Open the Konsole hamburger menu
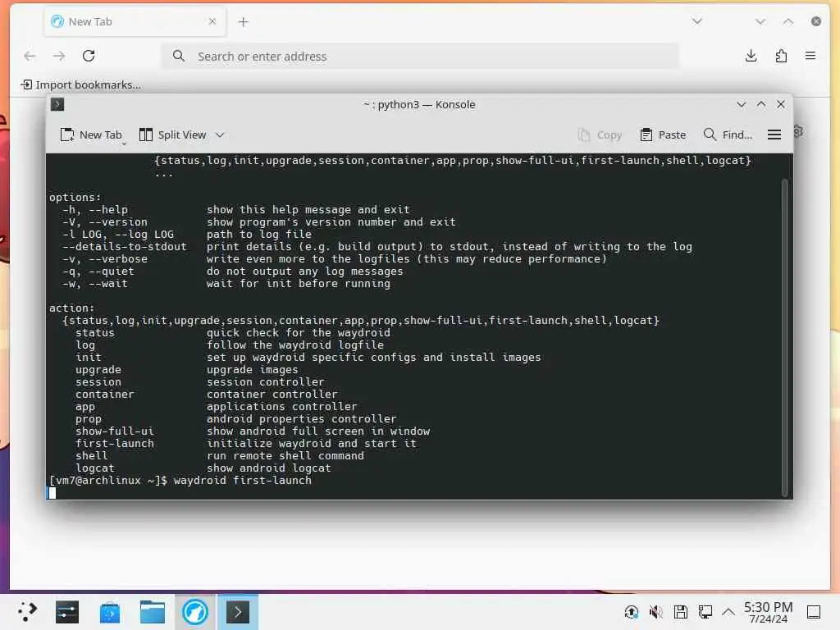This screenshot has width=840, height=630. click(774, 135)
